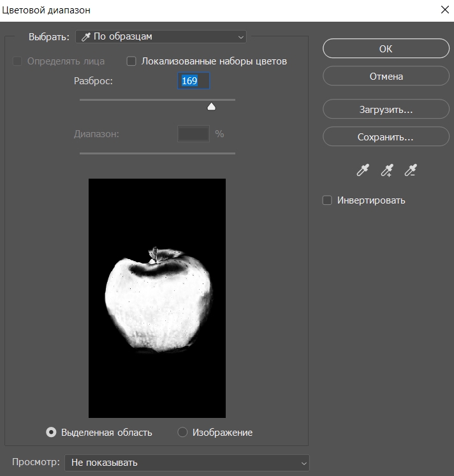Enable the Локализованные наборы цветов checkbox

click(x=131, y=61)
